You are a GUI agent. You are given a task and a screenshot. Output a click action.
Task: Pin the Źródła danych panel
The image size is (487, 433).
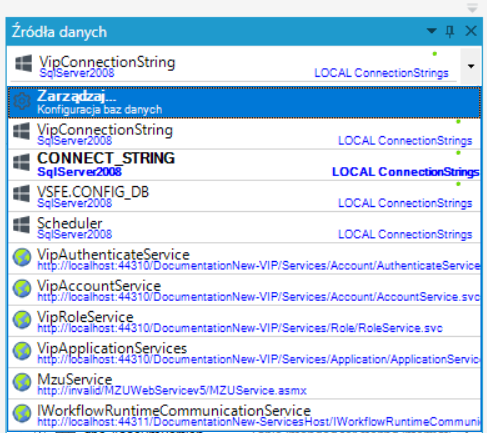click(450, 32)
